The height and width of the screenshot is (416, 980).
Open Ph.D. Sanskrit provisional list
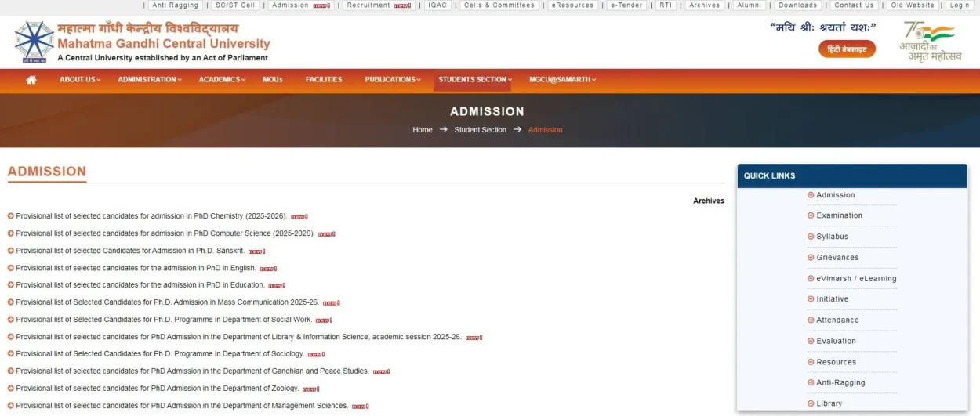coord(130,251)
